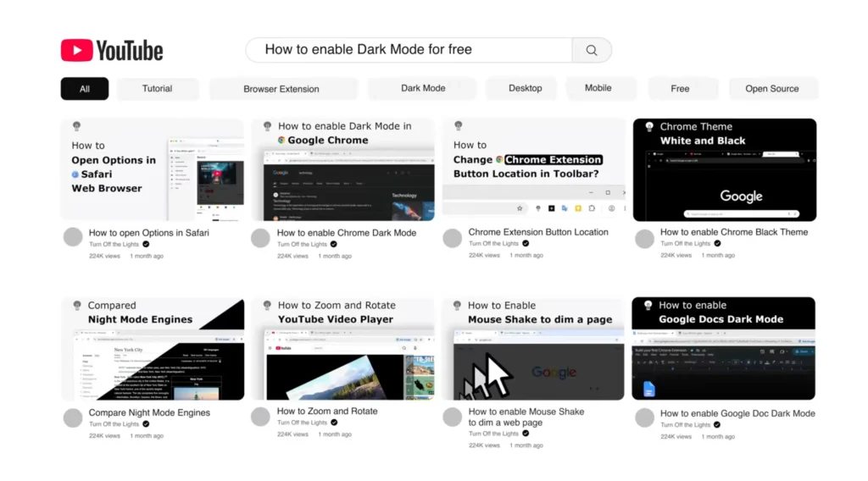This screenshot has height=481, width=868.
Task: Select the Dark Mode filter chip
Action: coord(423,88)
